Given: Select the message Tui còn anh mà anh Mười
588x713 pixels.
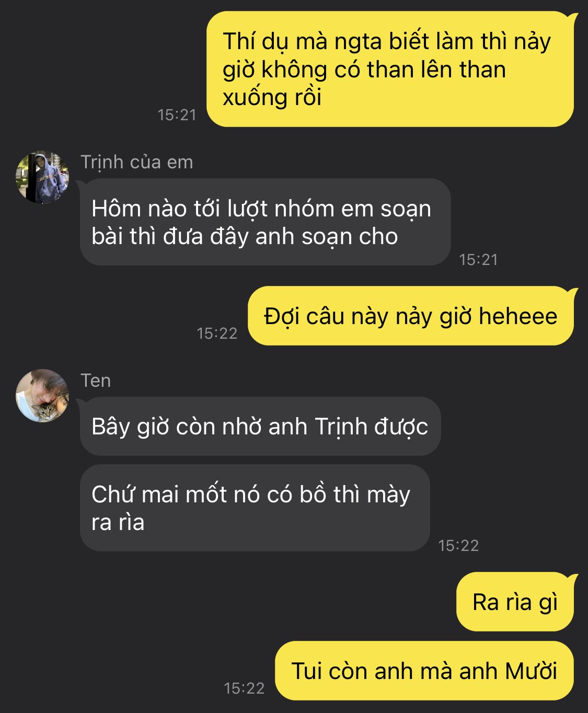Looking at the screenshot, I should [425, 671].
